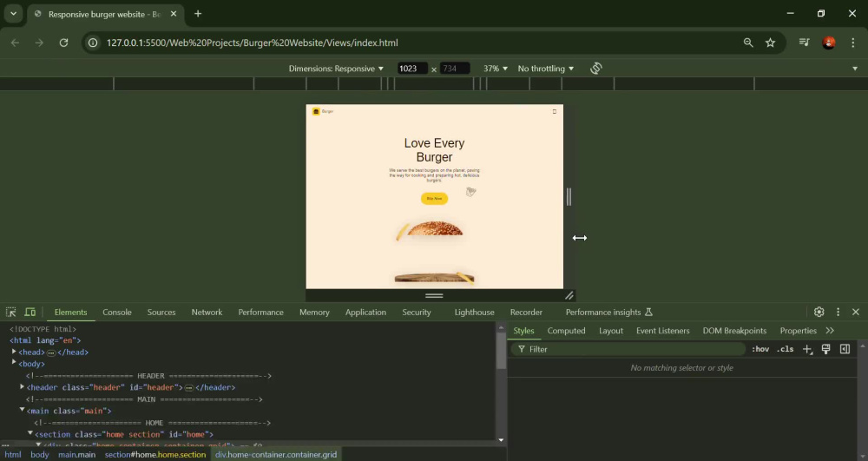868x461 pixels.
Task: Toggle the :hov element state button
Action: point(760,349)
